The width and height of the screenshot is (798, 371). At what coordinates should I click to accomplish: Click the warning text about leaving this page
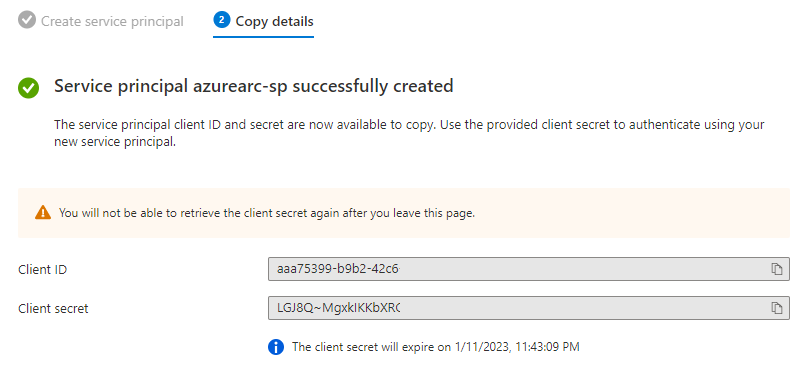pyautogui.click(x=267, y=213)
